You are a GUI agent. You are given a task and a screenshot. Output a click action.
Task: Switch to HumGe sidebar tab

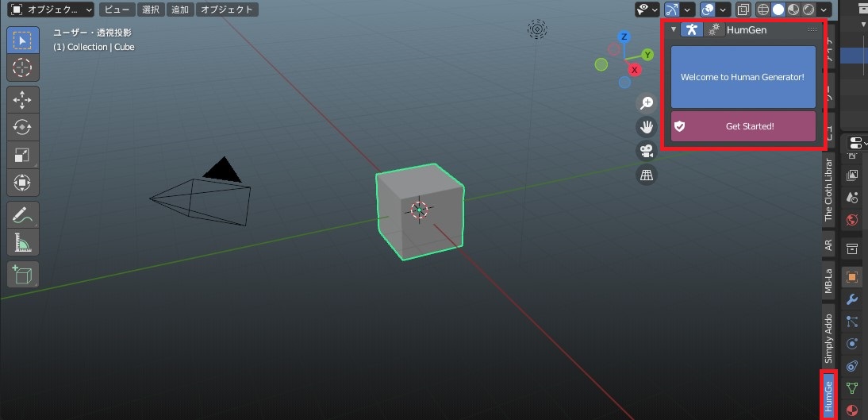(x=828, y=398)
